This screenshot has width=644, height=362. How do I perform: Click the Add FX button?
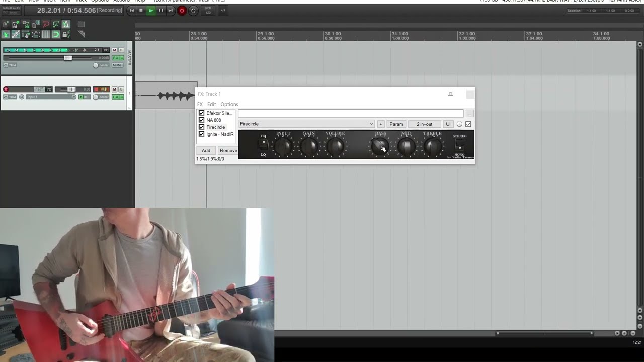[x=206, y=150]
